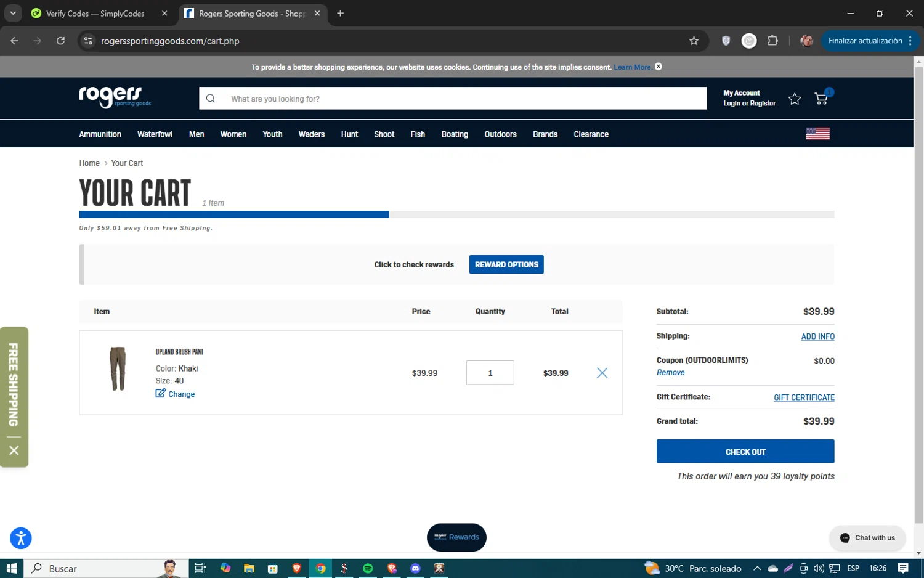
Task: Open the Hunt menu
Action: pyautogui.click(x=349, y=134)
